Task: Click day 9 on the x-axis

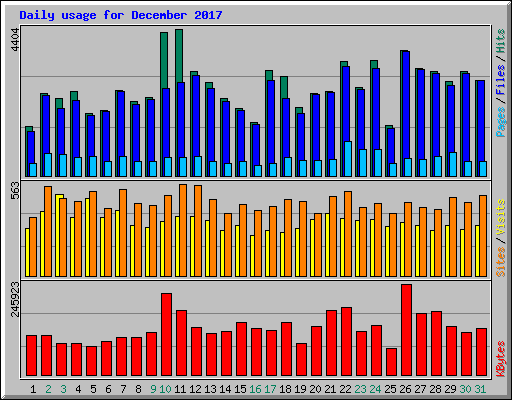Action: pyautogui.click(x=153, y=389)
